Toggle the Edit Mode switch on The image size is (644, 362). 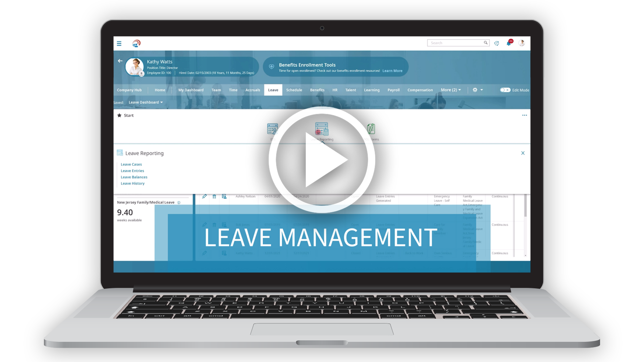502,90
